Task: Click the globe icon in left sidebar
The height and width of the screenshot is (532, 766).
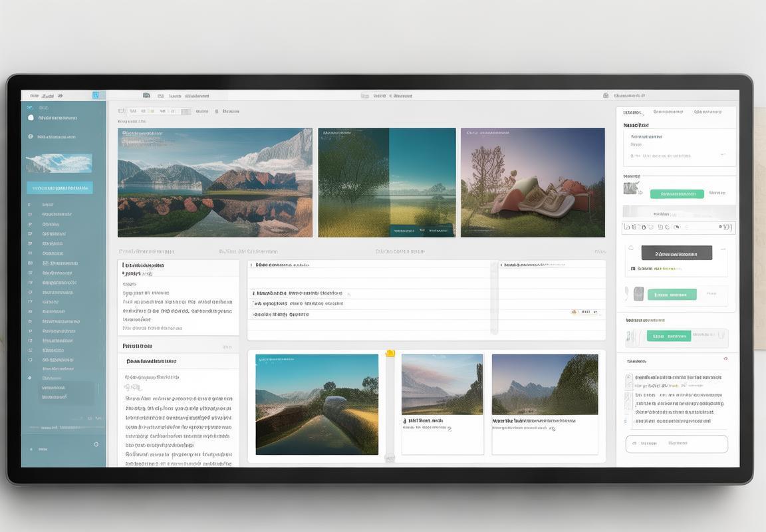Action: click(31, 136)
